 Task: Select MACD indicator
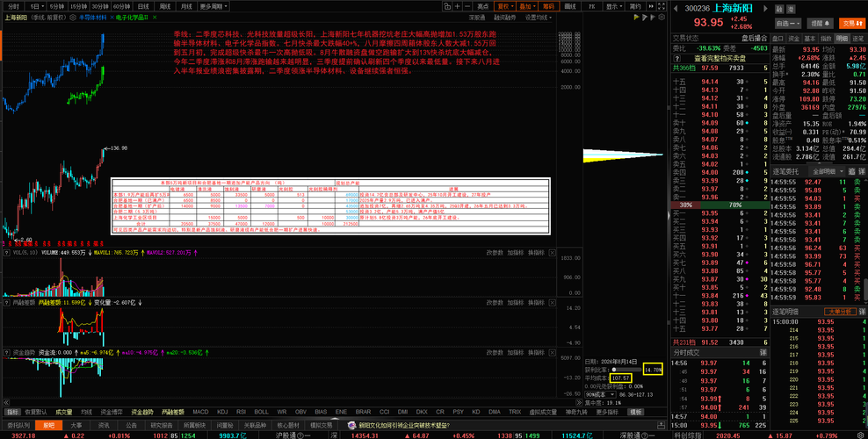[x=200, y=412]
